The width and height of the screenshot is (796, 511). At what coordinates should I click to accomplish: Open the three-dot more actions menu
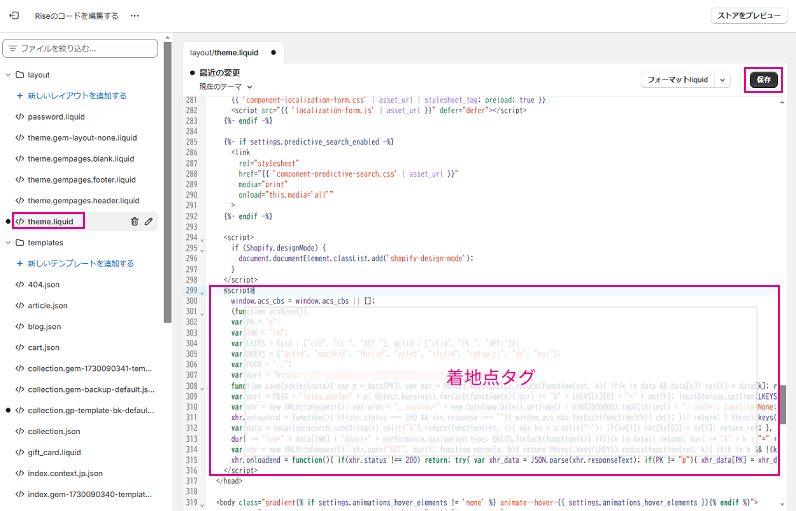(135, 16)
